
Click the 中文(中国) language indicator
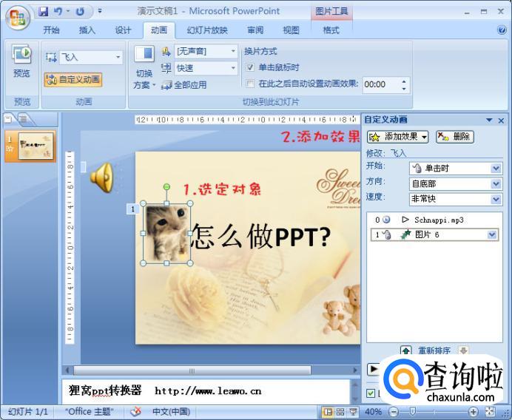pos(171,412)
